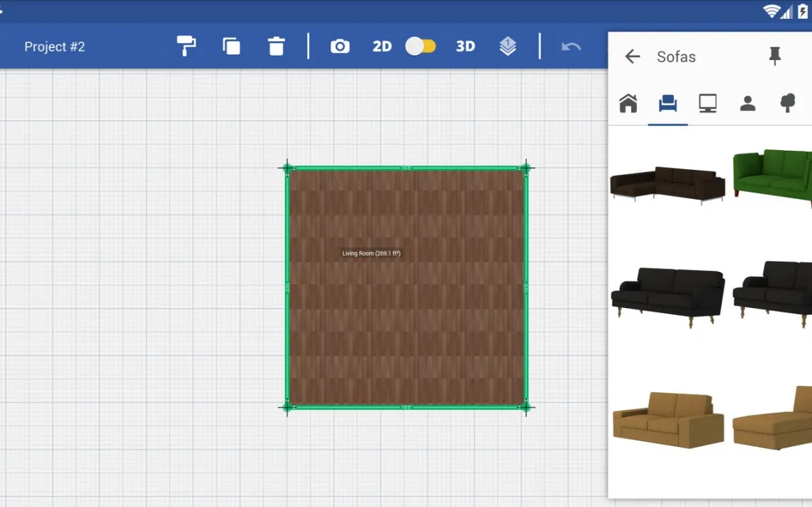Open the electronics monitor category tab
The image size is (812, 507).
tap(707, 103)
